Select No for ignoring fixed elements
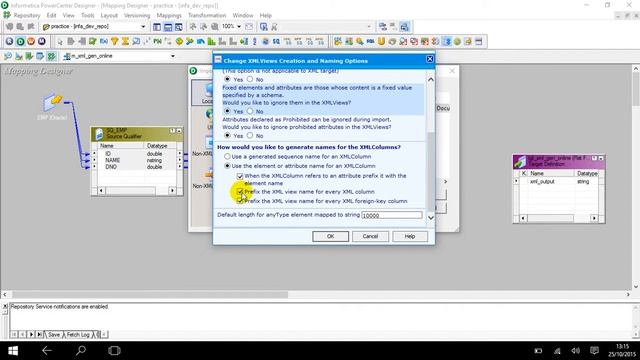The image size is (640, 360). [250, 111]
